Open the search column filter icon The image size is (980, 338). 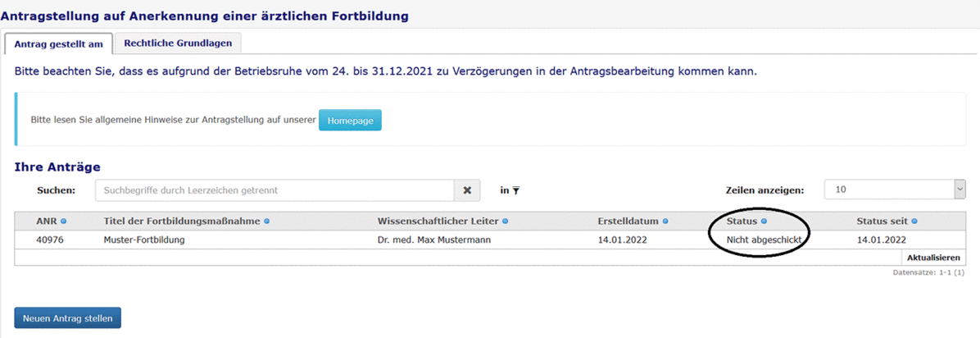pyautogui.click(x=516, y=190)
